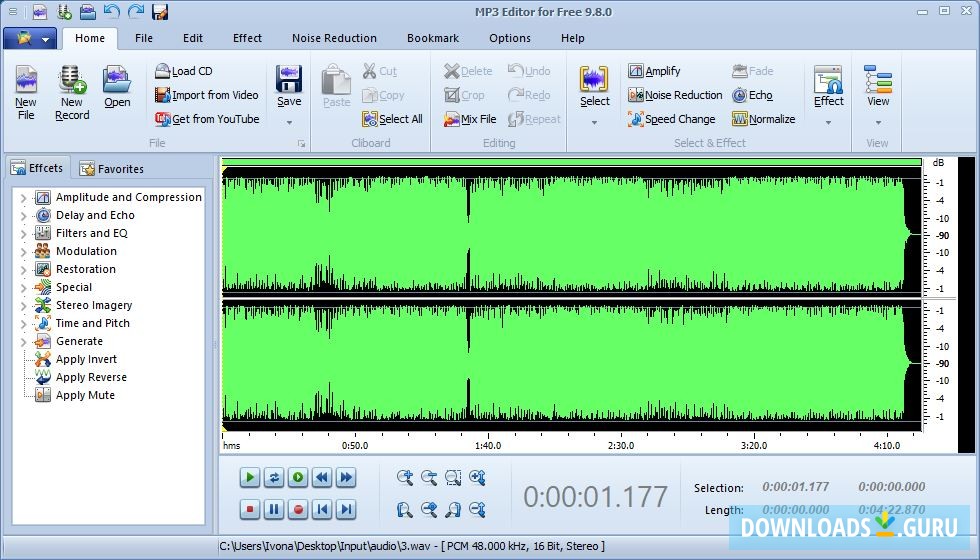This screenshot has height=560, width=980.
Task: Open an audio file via Open button
Action: (117, 87)
